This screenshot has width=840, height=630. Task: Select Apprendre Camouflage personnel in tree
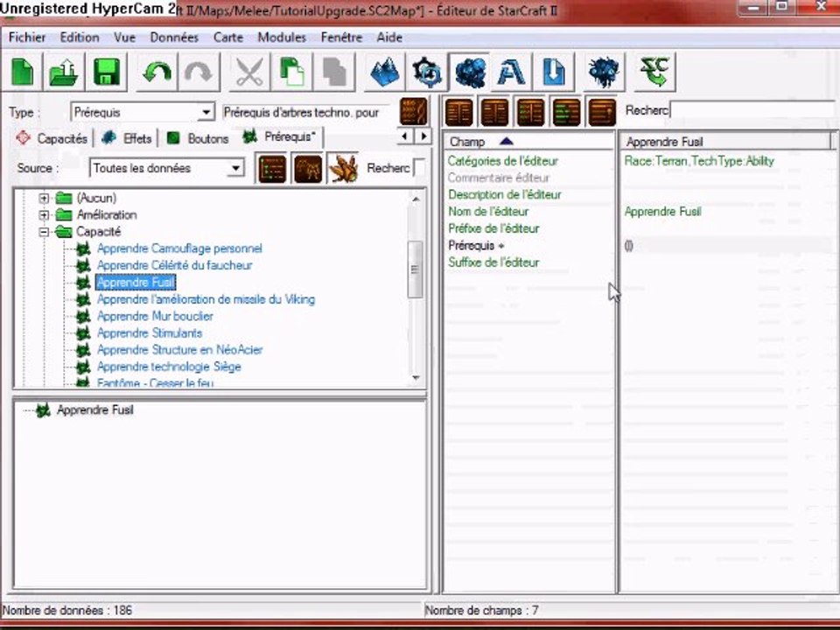(179, 248)
